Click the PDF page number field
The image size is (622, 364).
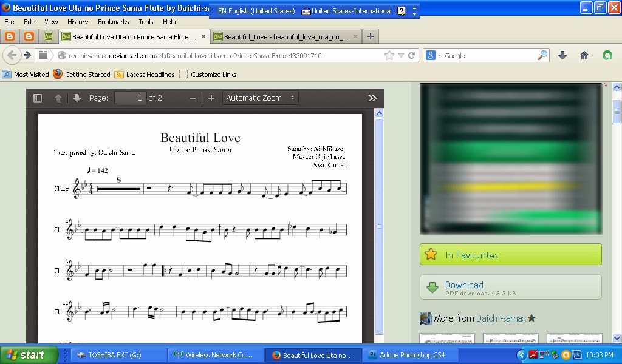click(131, 98)
